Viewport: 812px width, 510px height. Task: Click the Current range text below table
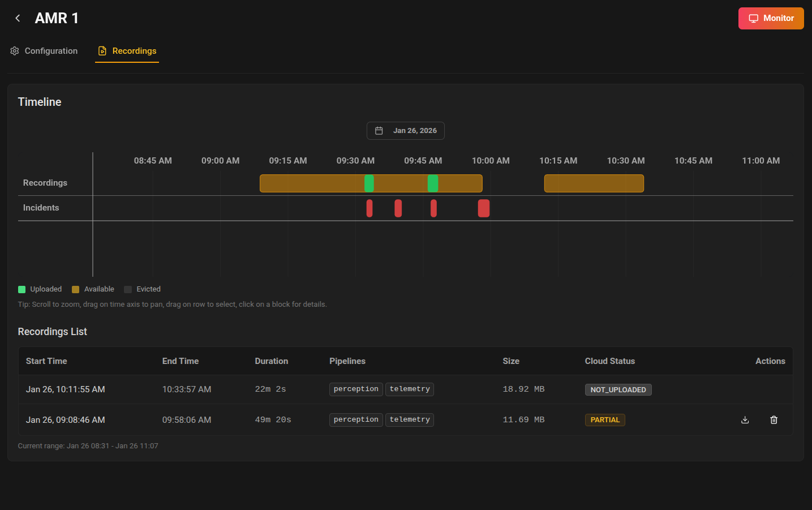[88, 446]
